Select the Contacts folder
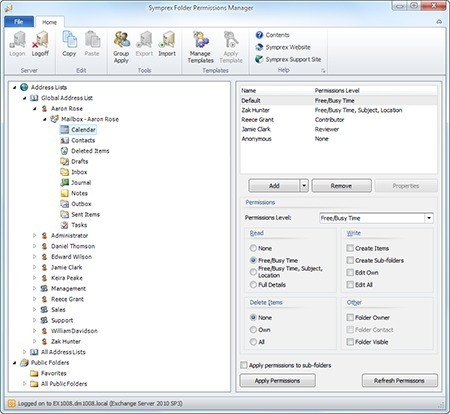 78,140
